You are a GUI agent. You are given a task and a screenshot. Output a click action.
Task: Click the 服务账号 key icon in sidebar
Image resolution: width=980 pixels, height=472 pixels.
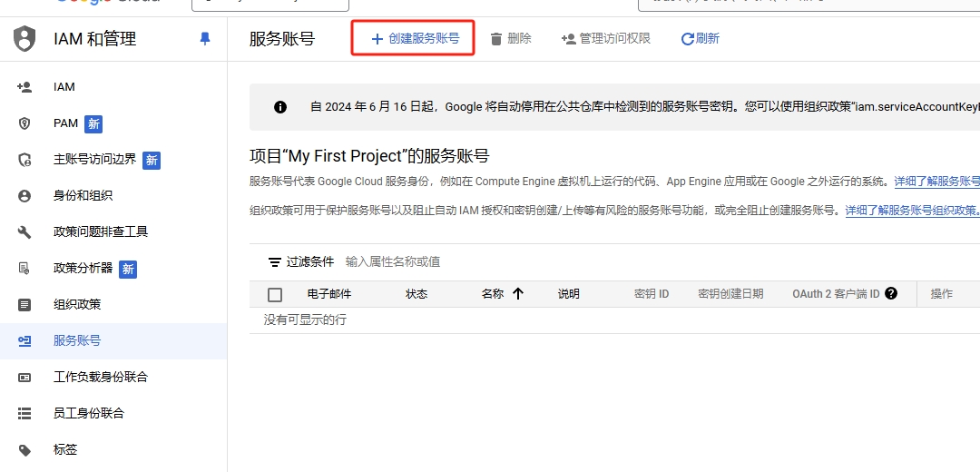24,340
